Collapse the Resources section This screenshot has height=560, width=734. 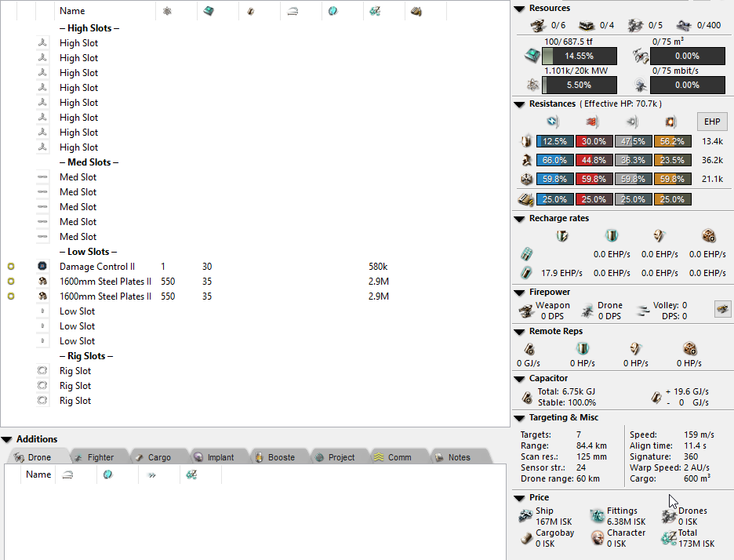pos(520,8)
